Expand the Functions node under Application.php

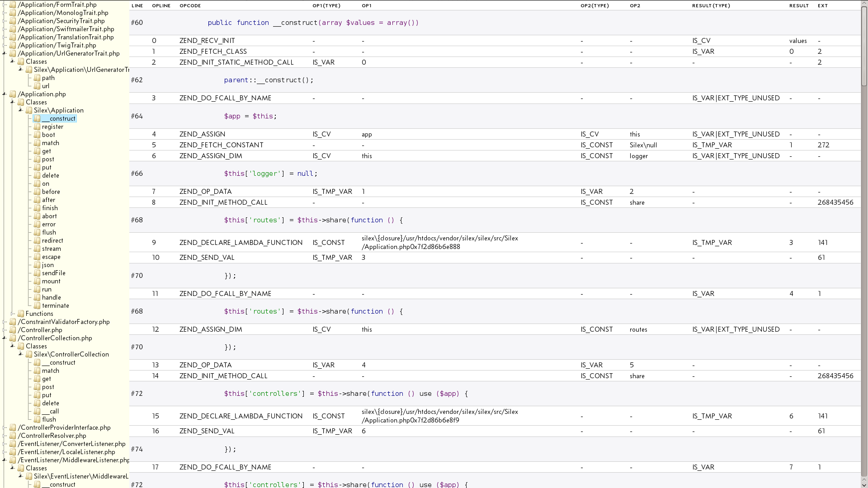point(13,314)
